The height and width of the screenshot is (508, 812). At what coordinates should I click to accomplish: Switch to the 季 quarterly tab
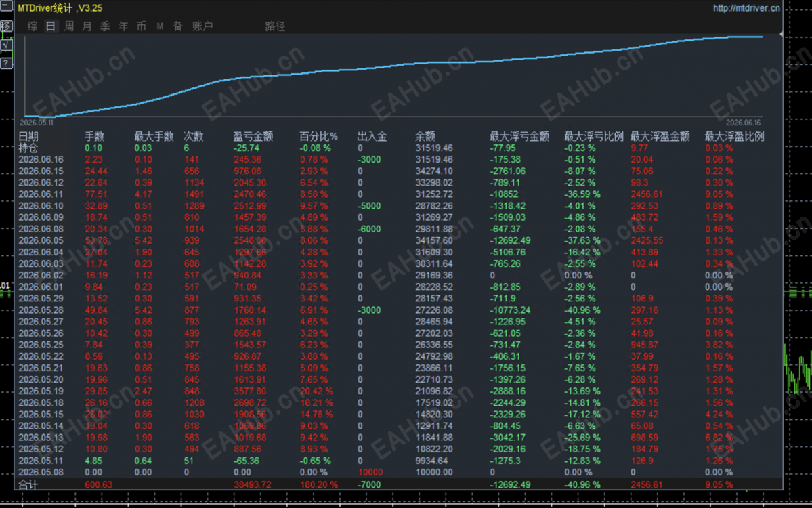pyautogui.click(x=105, y=26)
